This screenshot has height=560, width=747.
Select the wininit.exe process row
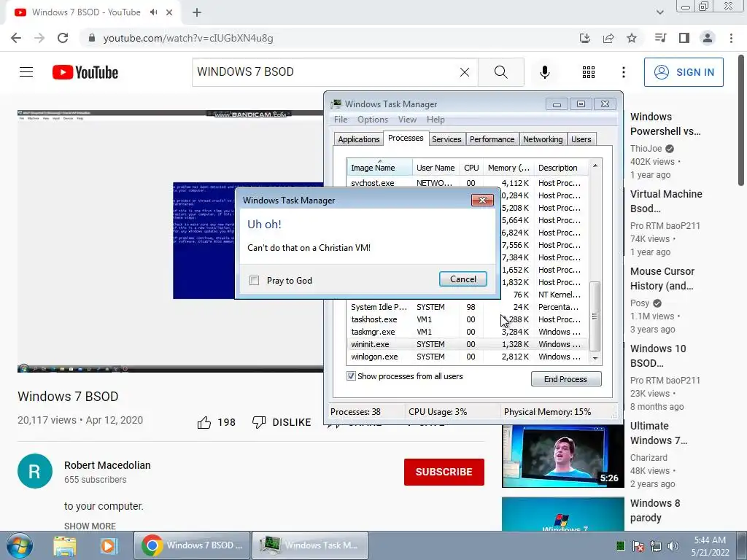click(467, 344)
